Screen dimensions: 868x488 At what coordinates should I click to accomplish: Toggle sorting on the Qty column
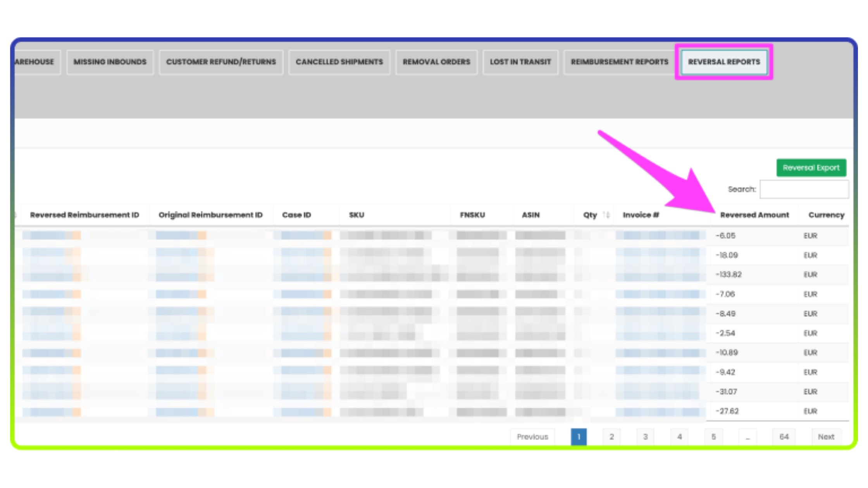[594, 215]
